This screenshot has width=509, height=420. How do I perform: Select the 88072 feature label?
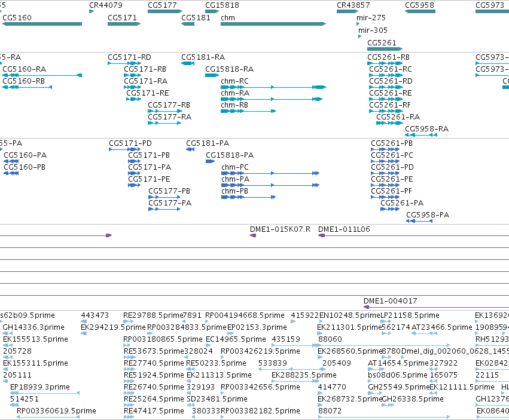point(330,411)
